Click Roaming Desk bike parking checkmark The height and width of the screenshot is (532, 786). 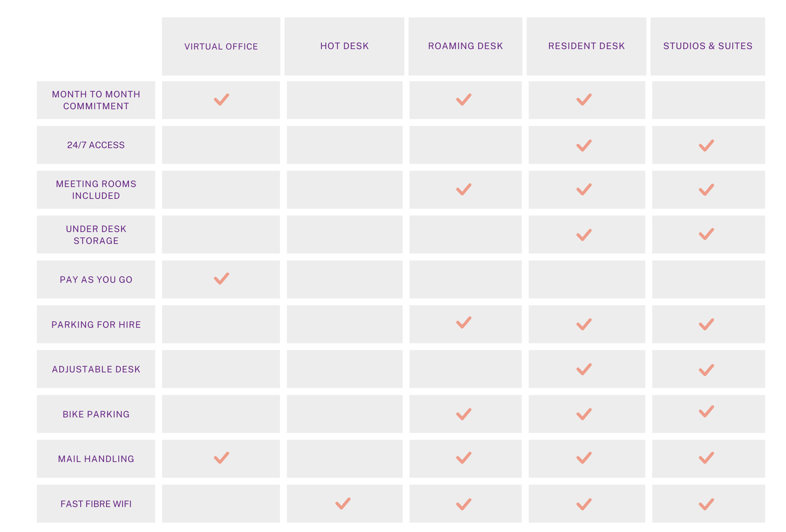pos(464,414)
